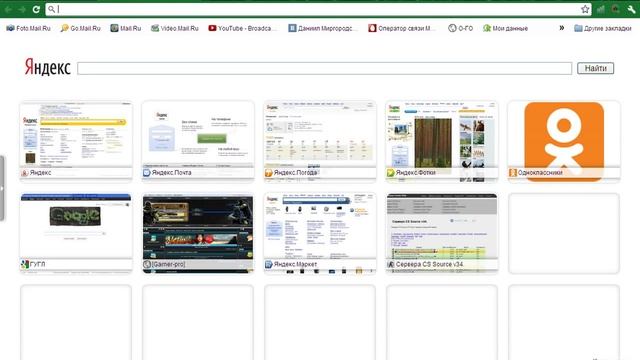Click the [Gamer-pro] label favicon

[x=147, y=264]
